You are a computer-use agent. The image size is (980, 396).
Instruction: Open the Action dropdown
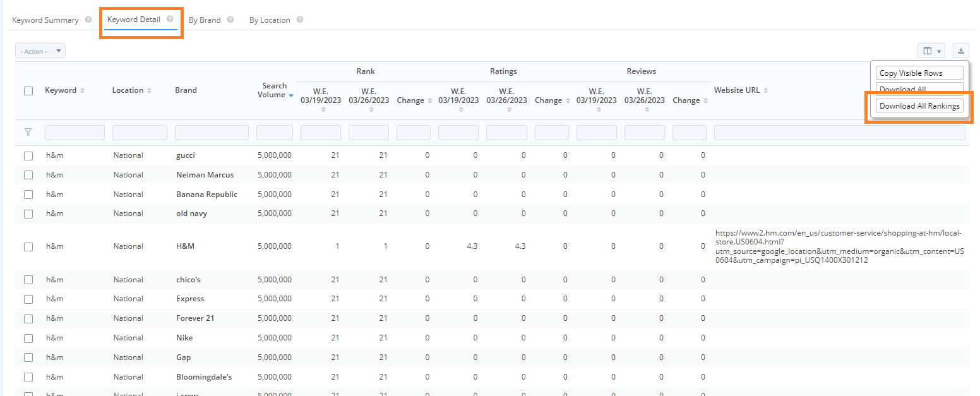(x=40, y=51)
